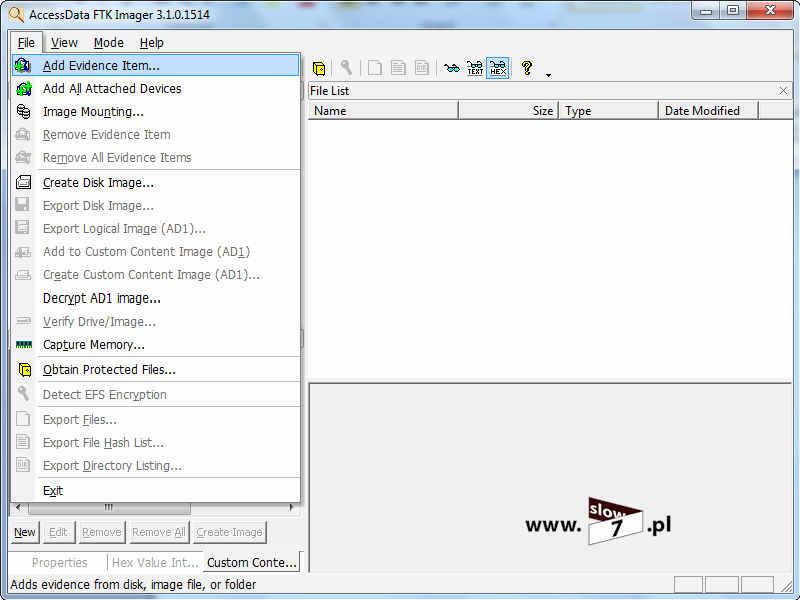Viewport: 800px width, 600px height.
Task: Minimize the FTK Imager window
Action: coord(706,11)
